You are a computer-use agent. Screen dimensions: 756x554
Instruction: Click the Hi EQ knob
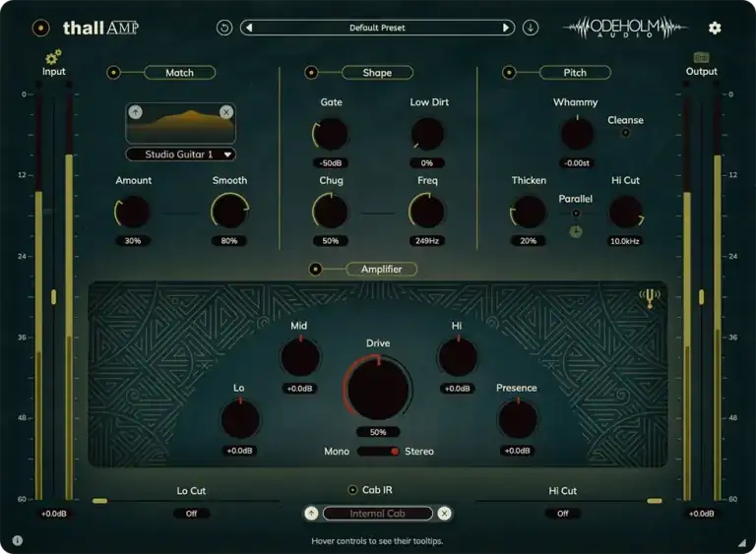pyautogui.click(x=458, y=357)
